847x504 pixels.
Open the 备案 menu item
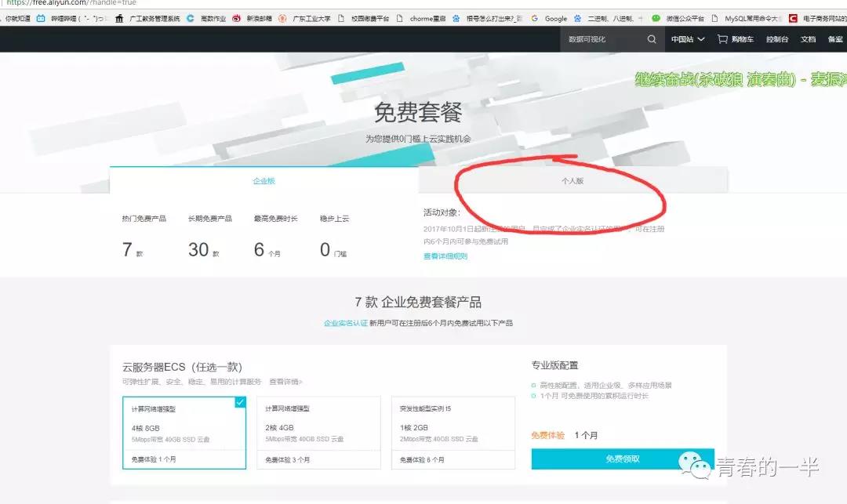click(835, 39)
